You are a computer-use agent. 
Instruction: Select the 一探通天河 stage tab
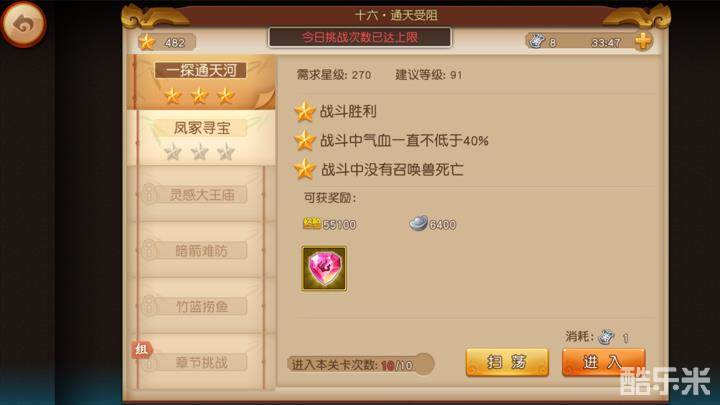coord(201,82)
